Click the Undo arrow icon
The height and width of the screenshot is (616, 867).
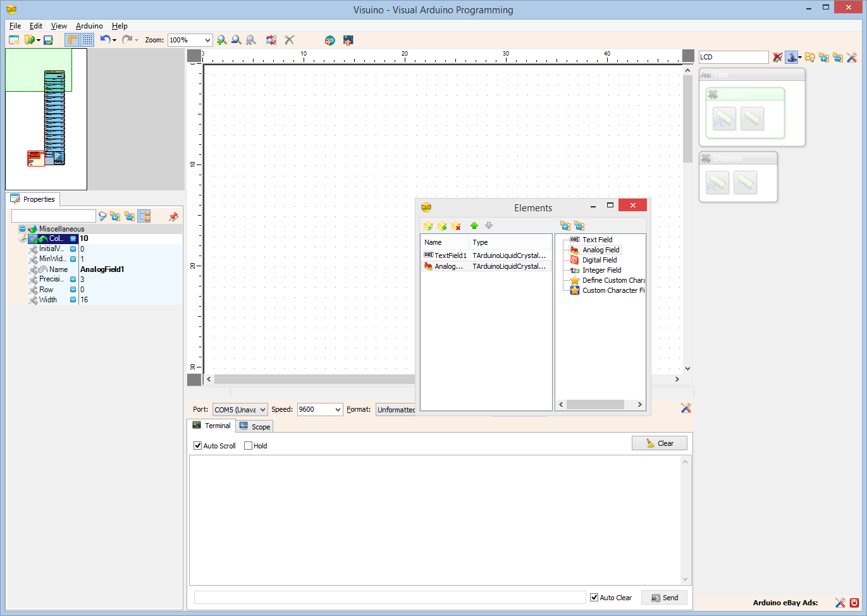[x=105, y=39]
